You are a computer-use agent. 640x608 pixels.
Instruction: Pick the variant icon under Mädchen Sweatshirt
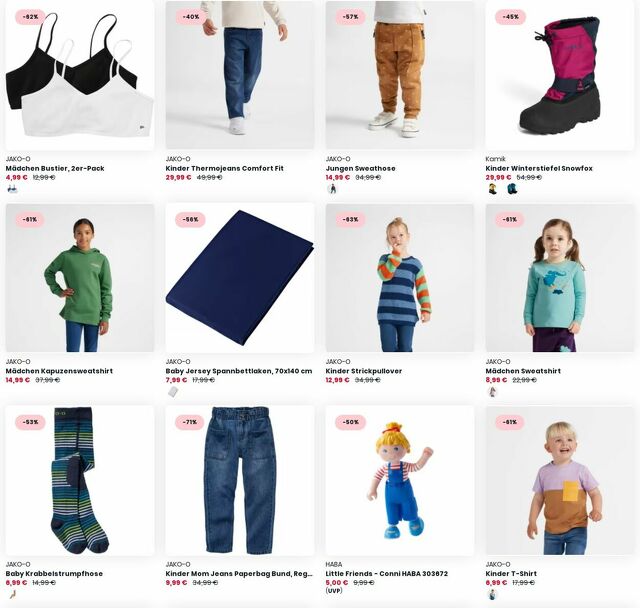(492, 392)
